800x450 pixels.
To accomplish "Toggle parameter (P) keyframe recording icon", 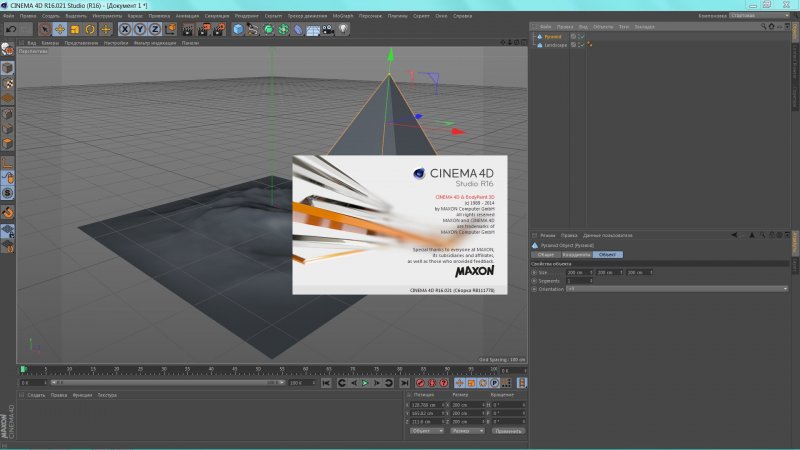I will pos(494,383).
